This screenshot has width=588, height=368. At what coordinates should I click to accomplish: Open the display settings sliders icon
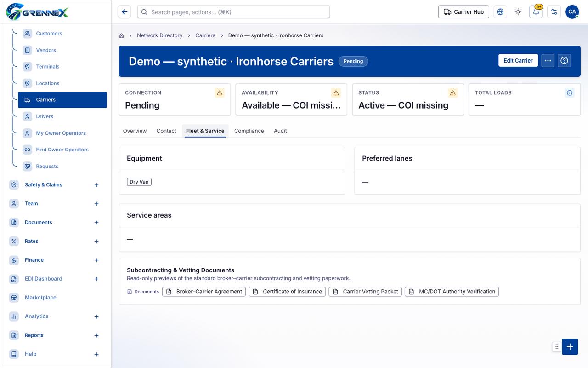(554, 12)
